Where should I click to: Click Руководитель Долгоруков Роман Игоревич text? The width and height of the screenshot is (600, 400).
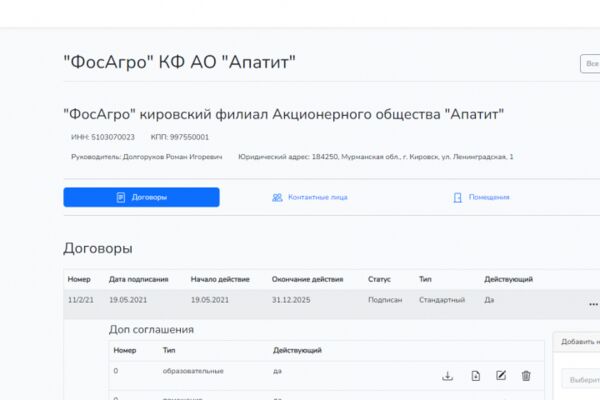coord(147,157)
